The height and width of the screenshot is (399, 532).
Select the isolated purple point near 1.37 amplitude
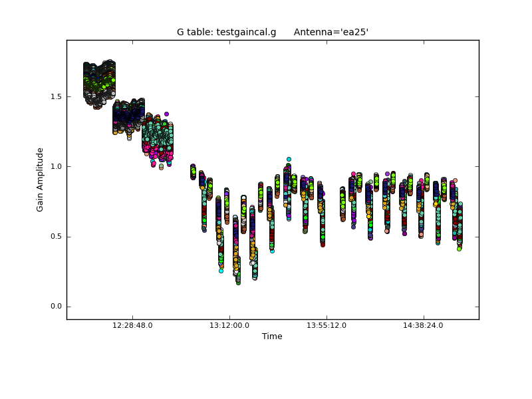166,114
